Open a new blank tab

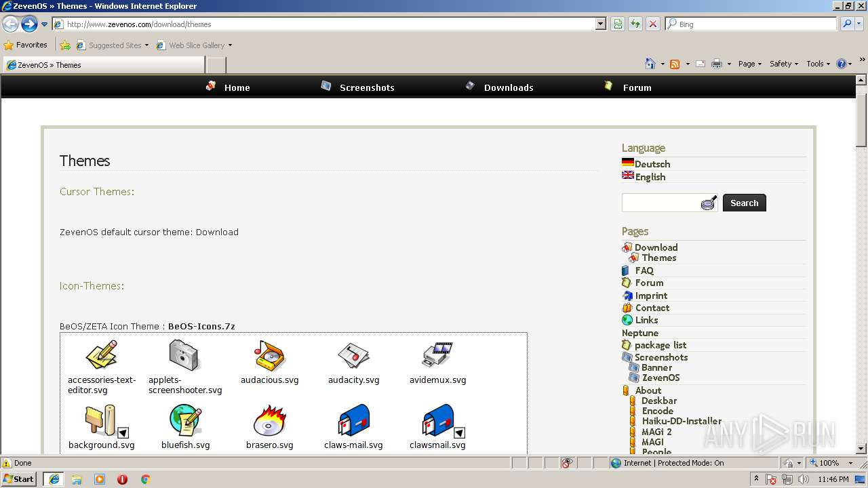[216, 65]
